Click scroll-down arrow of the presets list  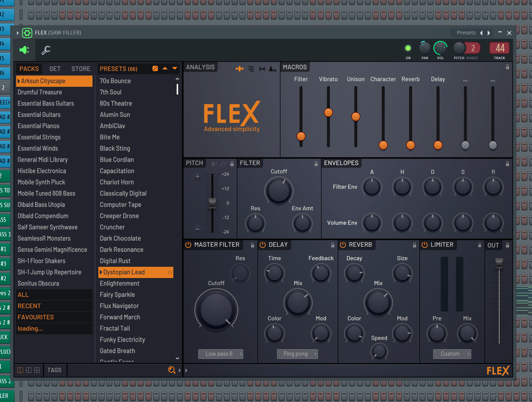(x=177, y=358)
